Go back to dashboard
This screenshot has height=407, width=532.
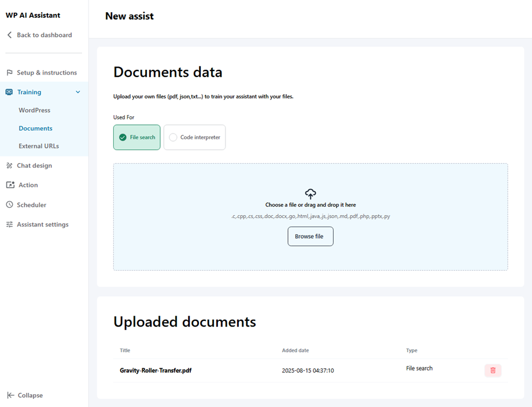coord(39,35)
